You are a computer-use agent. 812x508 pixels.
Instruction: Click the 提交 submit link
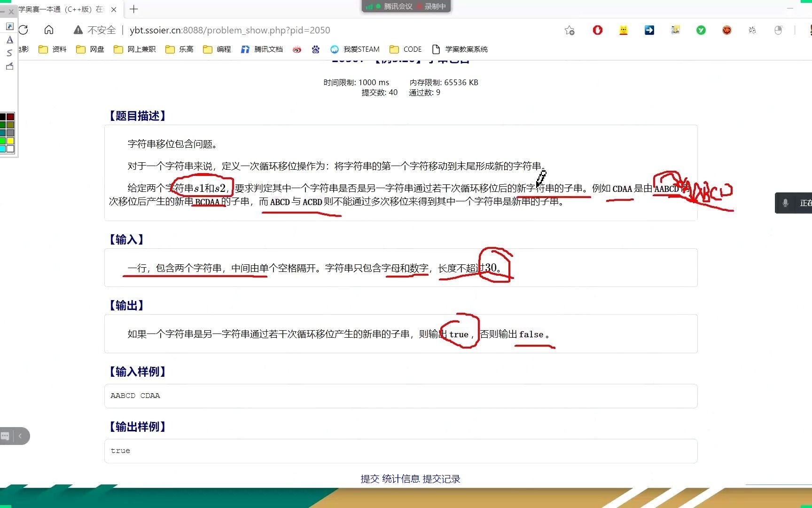coord(369,479)
